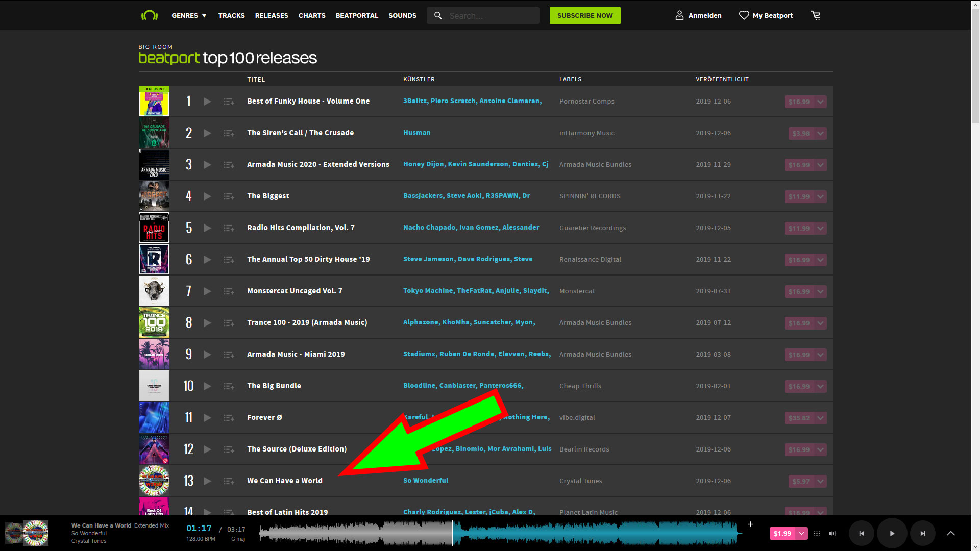
Task: Expand the Genres dropdown menu
Action: tap(189, 16)
